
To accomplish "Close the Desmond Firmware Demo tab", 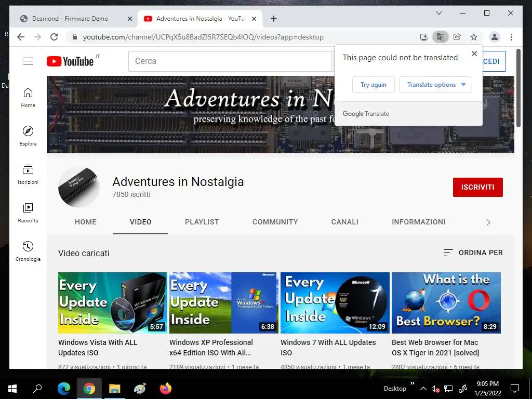I will pyautogui.click(x=129, y=19).
